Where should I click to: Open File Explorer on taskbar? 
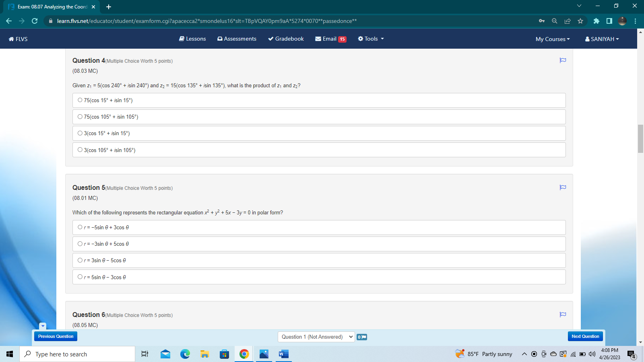[205, 354]
